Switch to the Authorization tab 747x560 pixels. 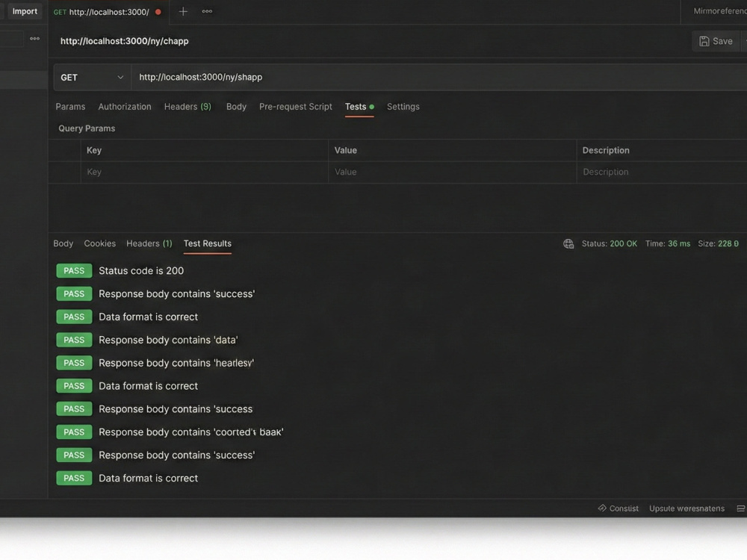click(125, 107)
